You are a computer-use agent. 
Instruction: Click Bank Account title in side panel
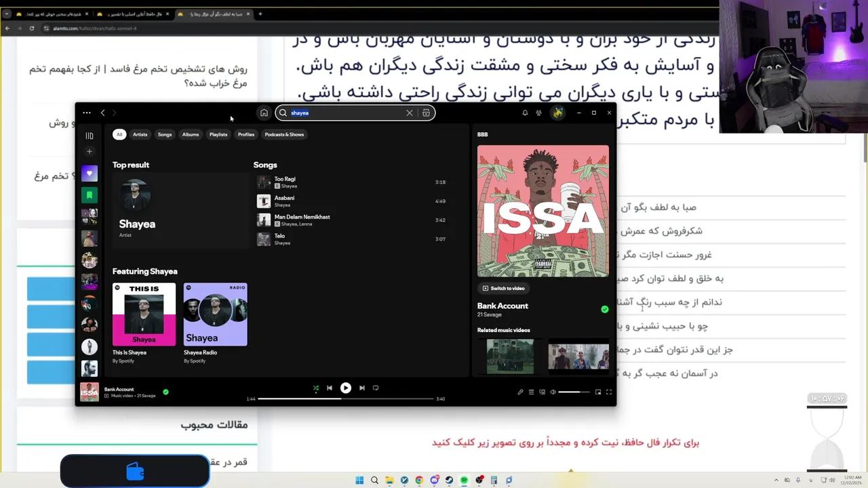[x=502, y=306]
